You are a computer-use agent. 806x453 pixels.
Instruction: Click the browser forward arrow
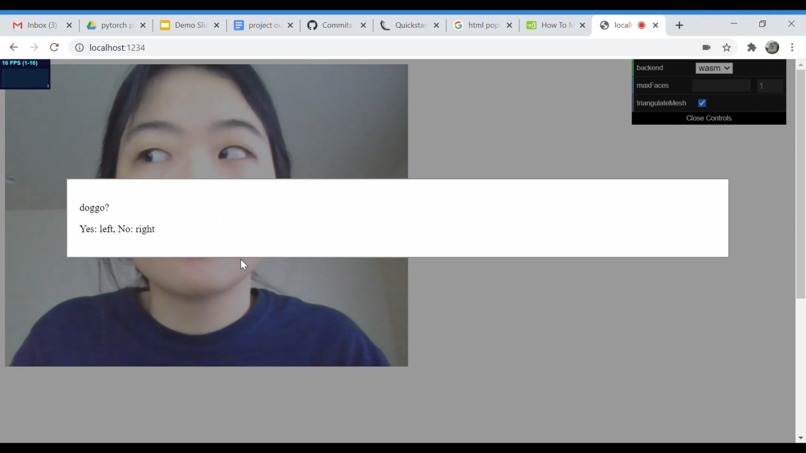point(34,47)
